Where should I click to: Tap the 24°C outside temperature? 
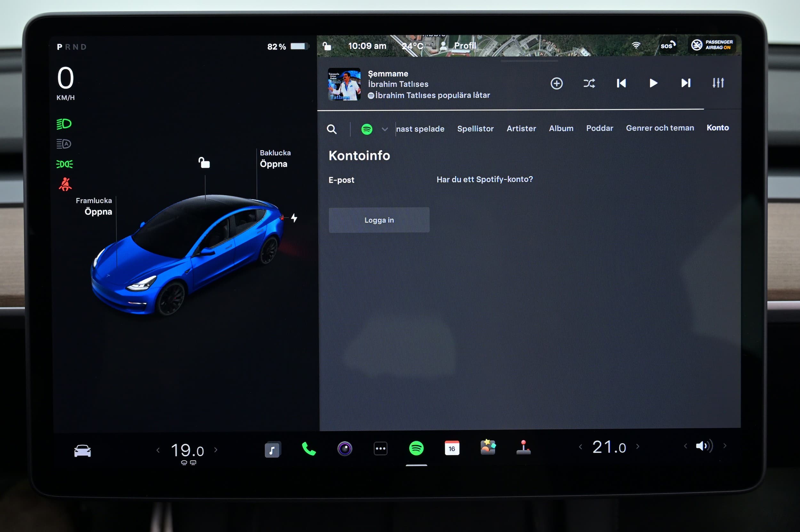coord(412,46)
